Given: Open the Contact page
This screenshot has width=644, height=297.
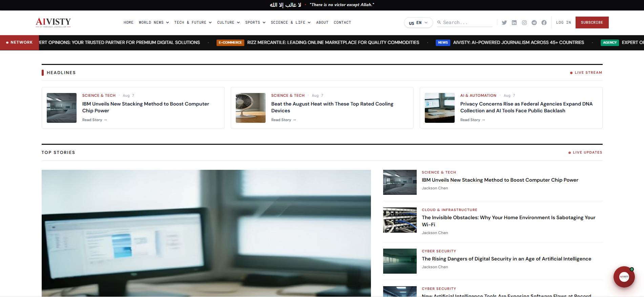Looking at the screenshot, I should (x=342, y=23).
